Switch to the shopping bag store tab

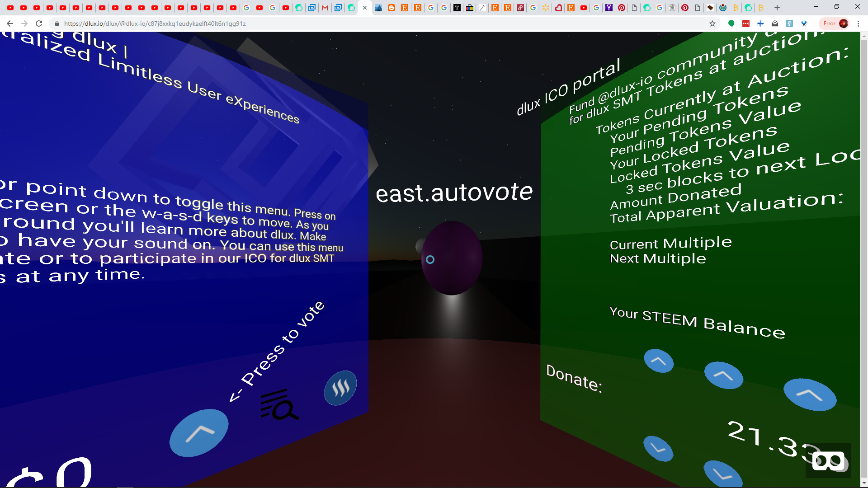point(470,8)
